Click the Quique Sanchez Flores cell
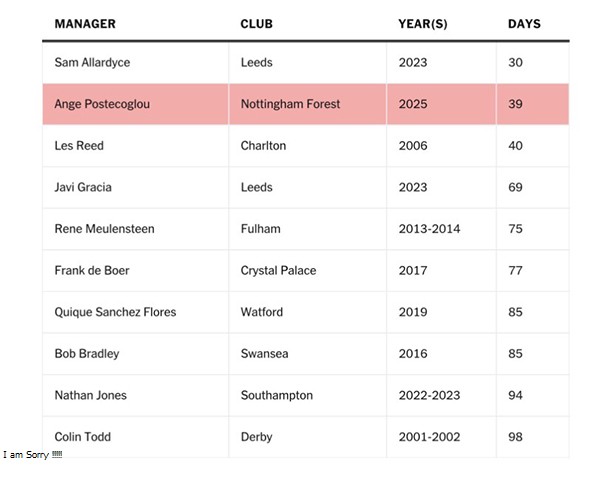Screen dimensions: 612x485 pos(115,312)
